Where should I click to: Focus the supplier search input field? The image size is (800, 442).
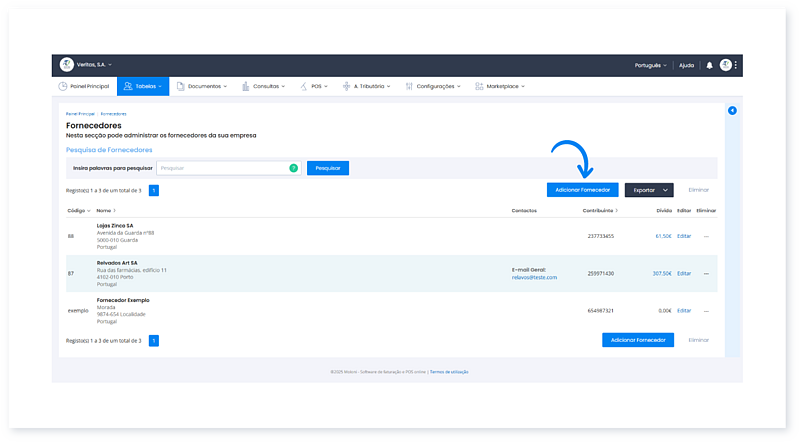(x=228, y=168)
